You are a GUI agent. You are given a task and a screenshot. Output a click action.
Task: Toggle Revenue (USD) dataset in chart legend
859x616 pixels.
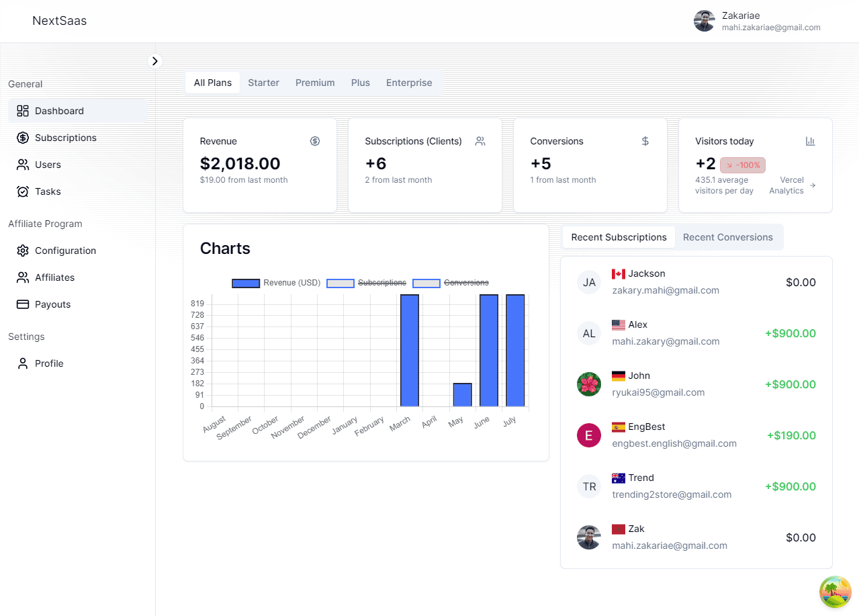coord(276,283)
